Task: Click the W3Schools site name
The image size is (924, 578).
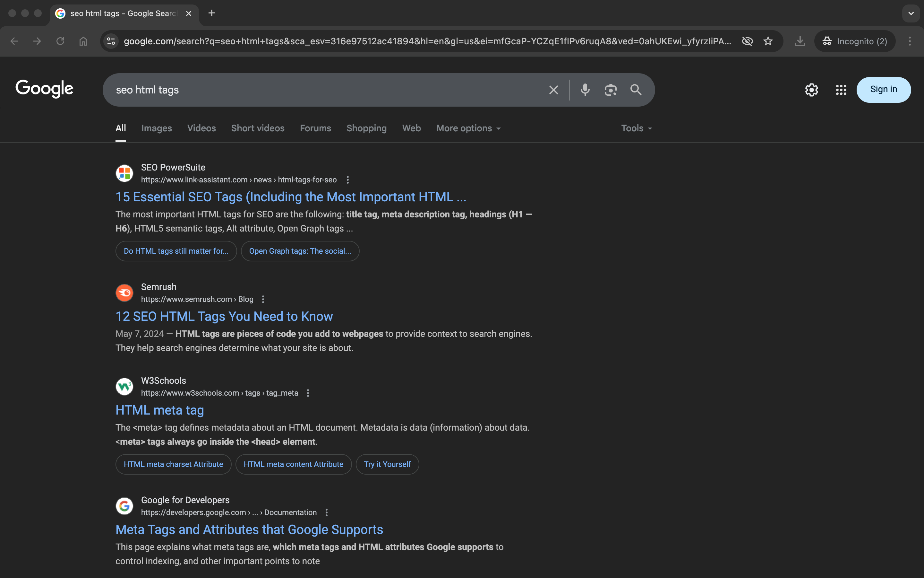Action: point(163,381)
